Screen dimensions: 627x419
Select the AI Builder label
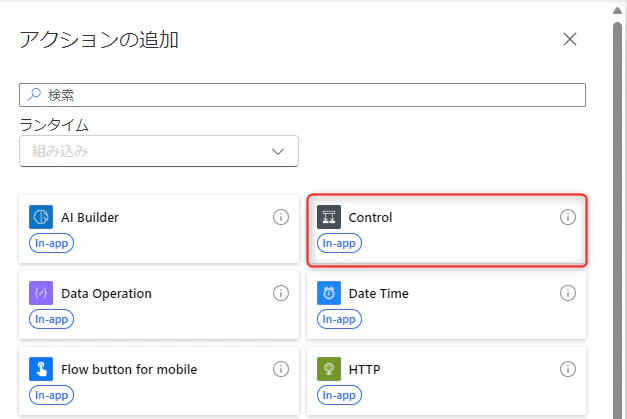click(90, 217)
